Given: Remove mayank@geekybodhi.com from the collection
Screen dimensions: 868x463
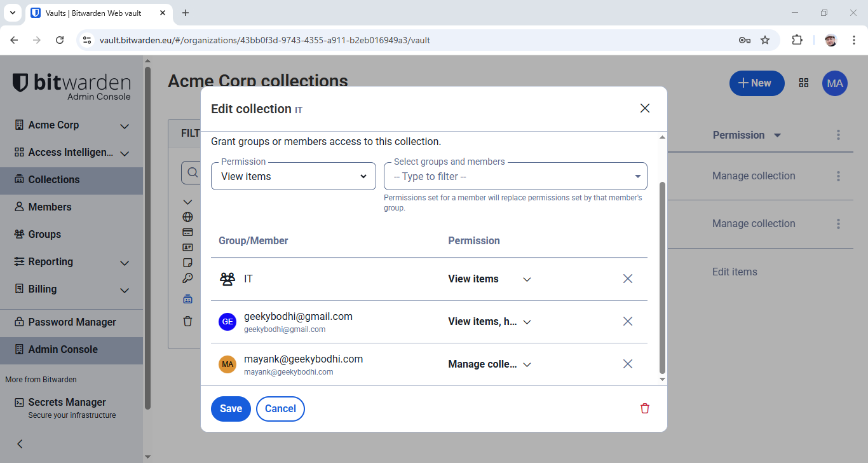Looking at the screenshot, I should coord(628,364).
